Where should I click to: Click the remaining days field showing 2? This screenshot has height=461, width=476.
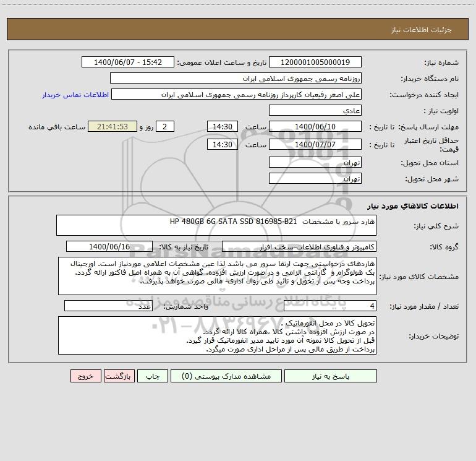click(165, 126)
